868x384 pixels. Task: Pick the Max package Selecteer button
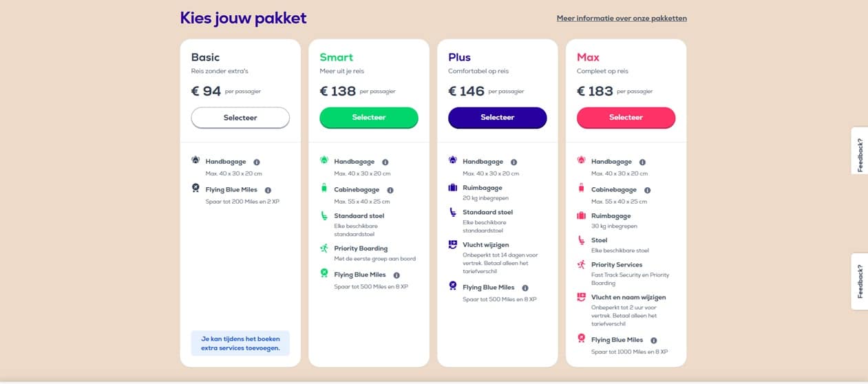click(x=626, y=118)
